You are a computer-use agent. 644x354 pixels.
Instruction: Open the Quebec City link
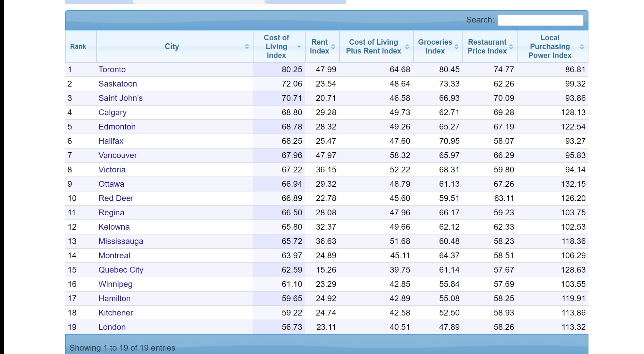point(121,270)
